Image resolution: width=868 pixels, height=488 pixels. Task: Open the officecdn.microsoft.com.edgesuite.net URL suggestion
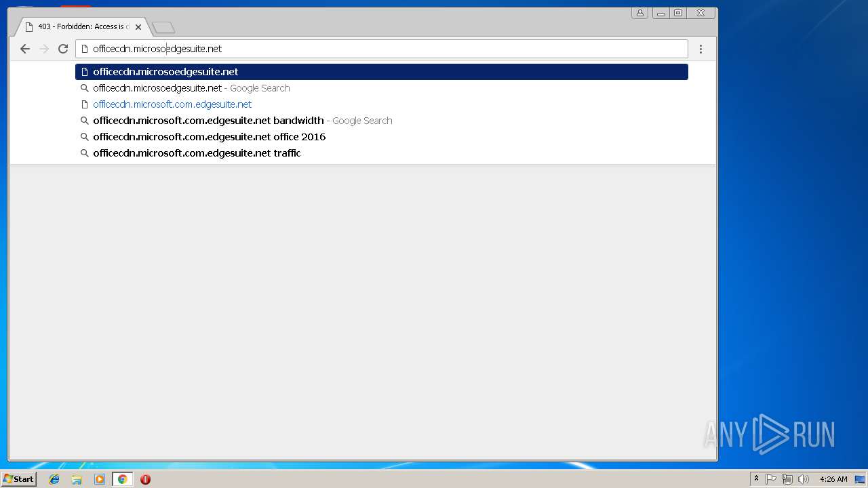382,104
